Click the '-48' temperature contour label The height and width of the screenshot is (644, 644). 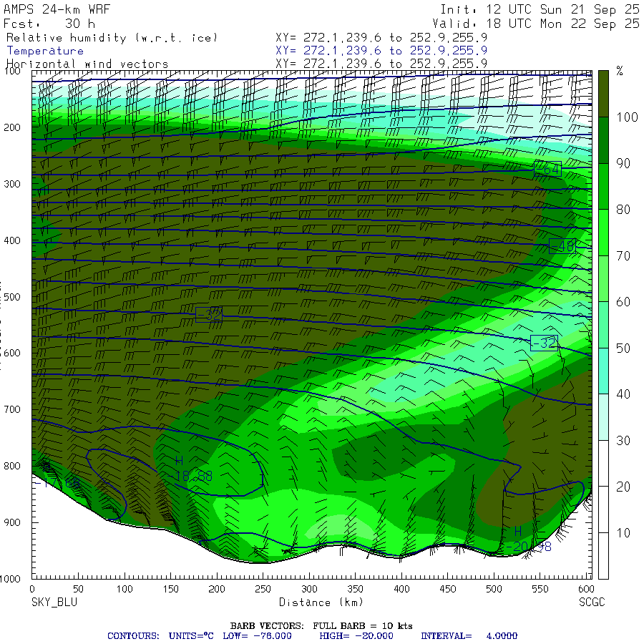click(x=562, y=246)
